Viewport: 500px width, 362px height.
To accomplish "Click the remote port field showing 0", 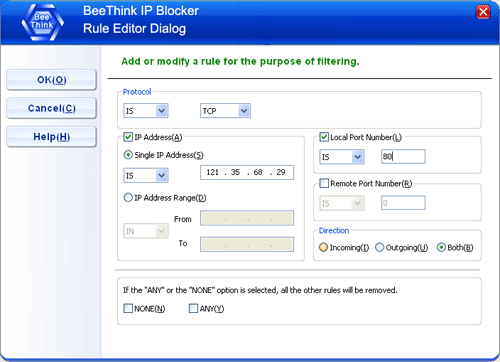I will [x=403, y=203].
